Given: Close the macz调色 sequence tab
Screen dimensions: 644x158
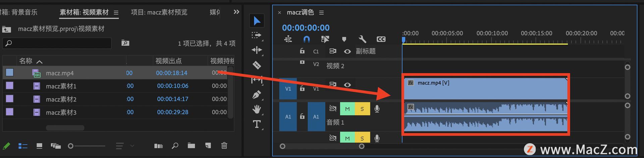Looking at the screenshot, I should point(279,13).
